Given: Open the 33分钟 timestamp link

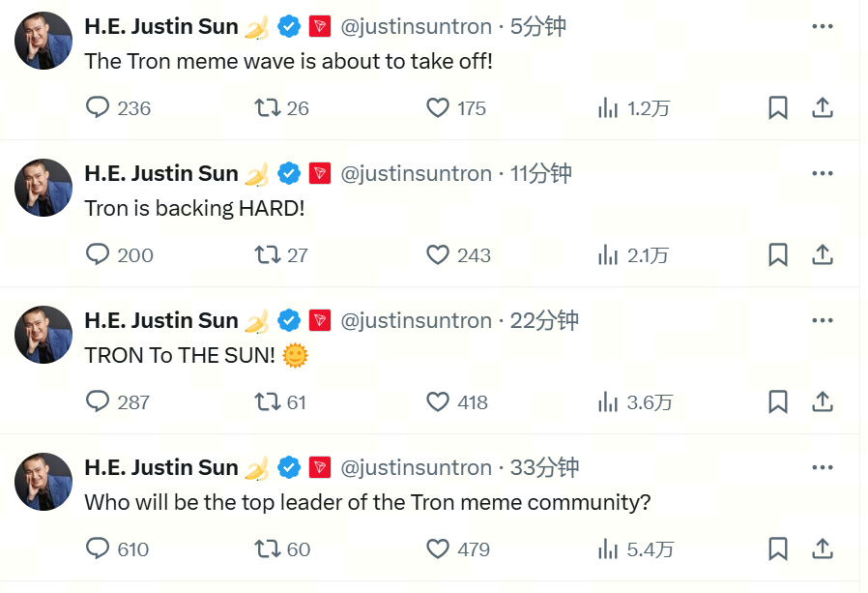Looking at the screenshot, I should pos(544,467).
